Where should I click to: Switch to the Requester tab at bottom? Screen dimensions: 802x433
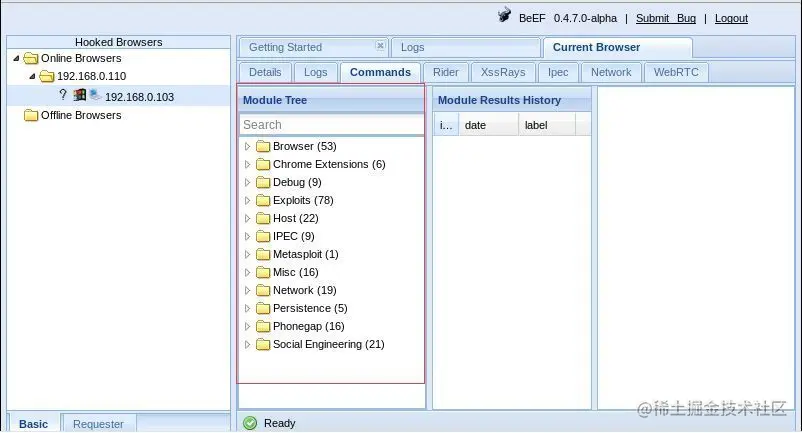(98, 423)
